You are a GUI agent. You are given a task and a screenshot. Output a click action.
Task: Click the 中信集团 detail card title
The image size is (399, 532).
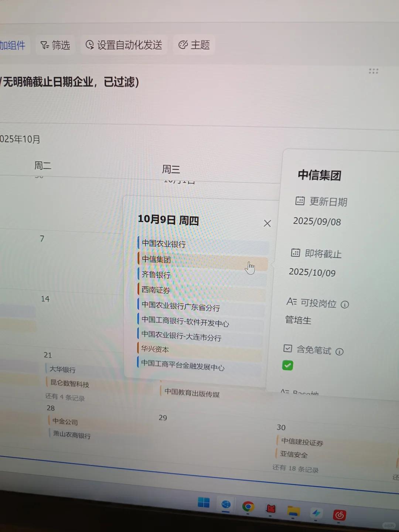pyautogui.click(x=319, y=175)
